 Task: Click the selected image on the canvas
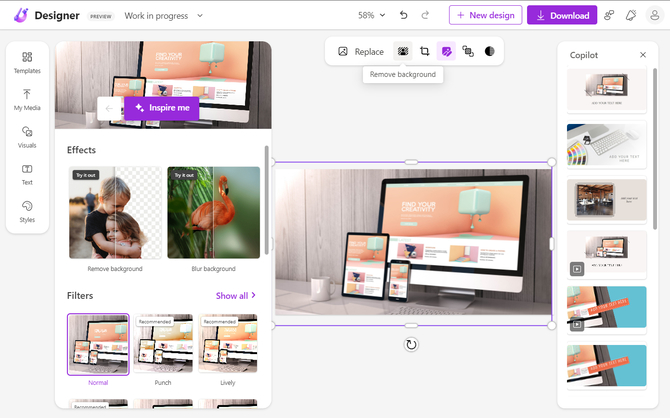(x=413, y=242)
